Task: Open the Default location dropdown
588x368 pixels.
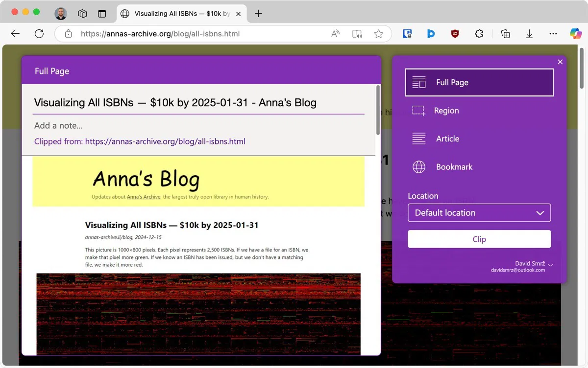Action: click(x=479, y=213)
